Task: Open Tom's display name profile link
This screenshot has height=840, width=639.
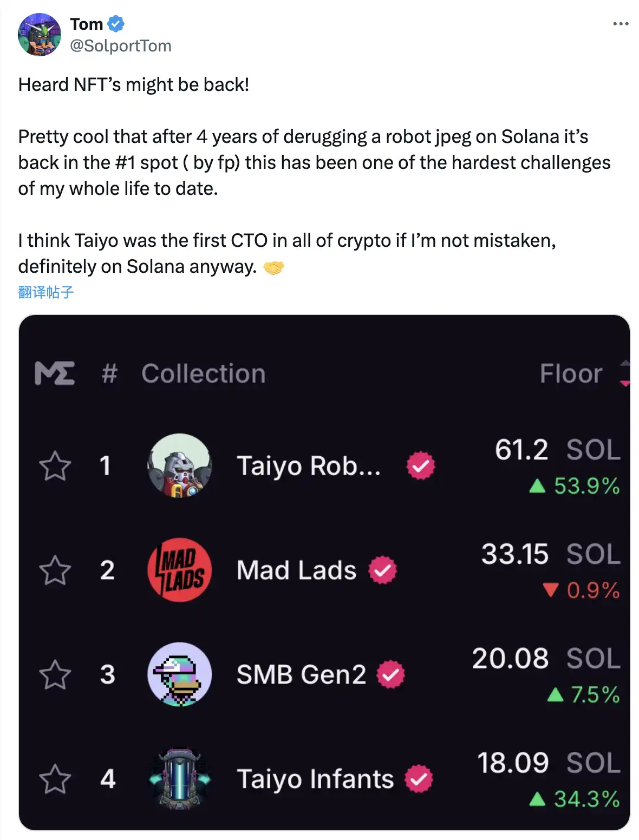Action: coord(87,24)
